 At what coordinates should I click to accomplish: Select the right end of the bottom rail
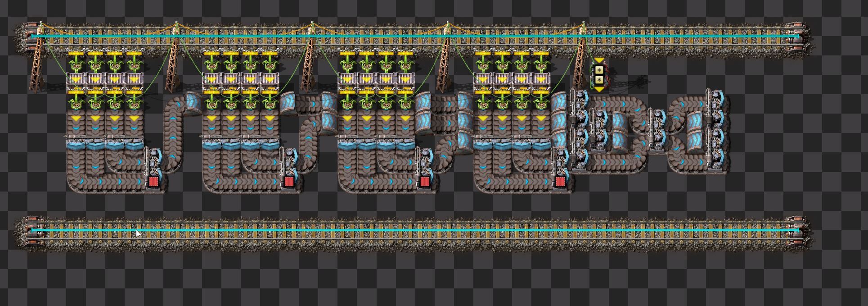[x=797, y=230]
